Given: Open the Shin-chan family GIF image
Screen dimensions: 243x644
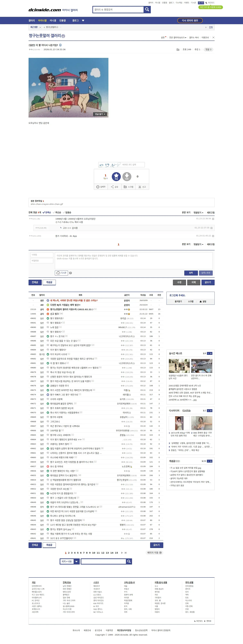Looking at the screenshot, I should [x=68, y=88].
